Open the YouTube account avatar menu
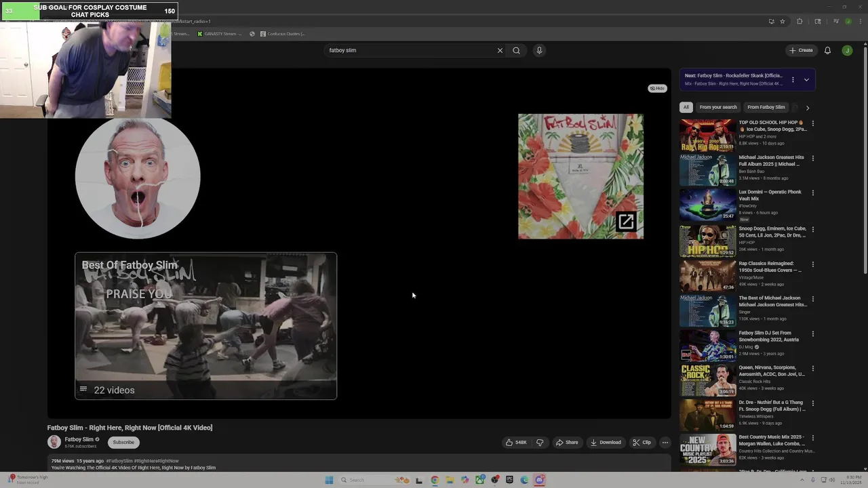Screen dimensions: 868x488 847,50
